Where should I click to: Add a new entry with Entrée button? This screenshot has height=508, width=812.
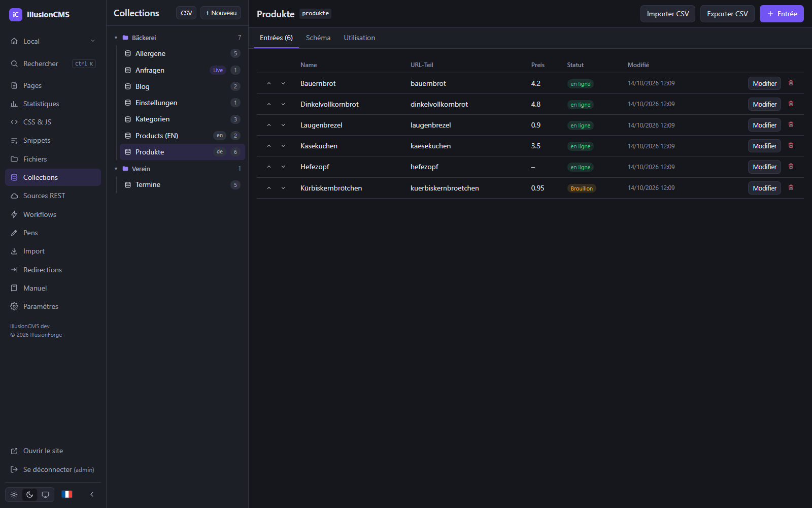(782, 14)
